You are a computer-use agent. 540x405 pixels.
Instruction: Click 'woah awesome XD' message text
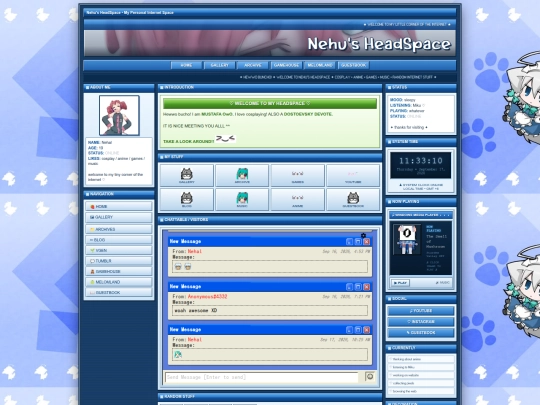coord(196,311)
